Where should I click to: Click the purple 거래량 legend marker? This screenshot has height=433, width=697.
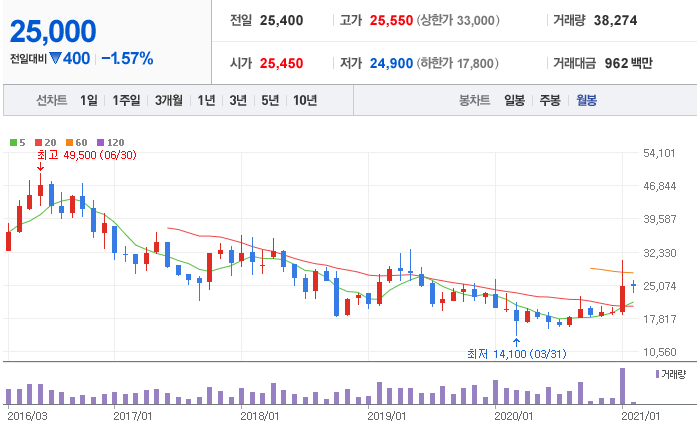coord(657,374)
